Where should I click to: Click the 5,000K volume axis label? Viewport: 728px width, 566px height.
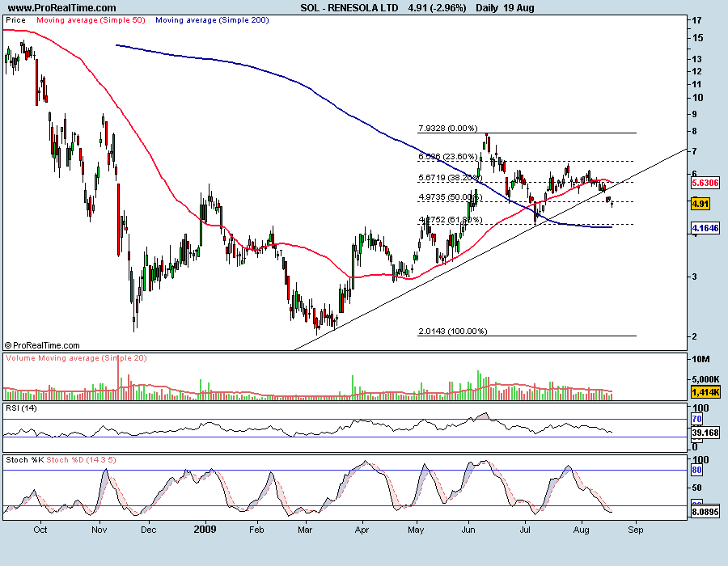[705, 379]
